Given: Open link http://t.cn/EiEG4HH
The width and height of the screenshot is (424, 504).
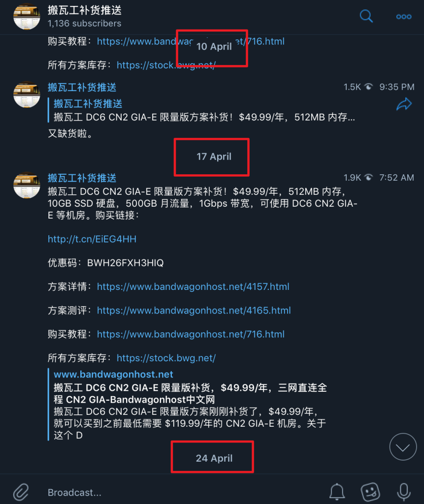Looking at the screenshot, I should 92,239.
